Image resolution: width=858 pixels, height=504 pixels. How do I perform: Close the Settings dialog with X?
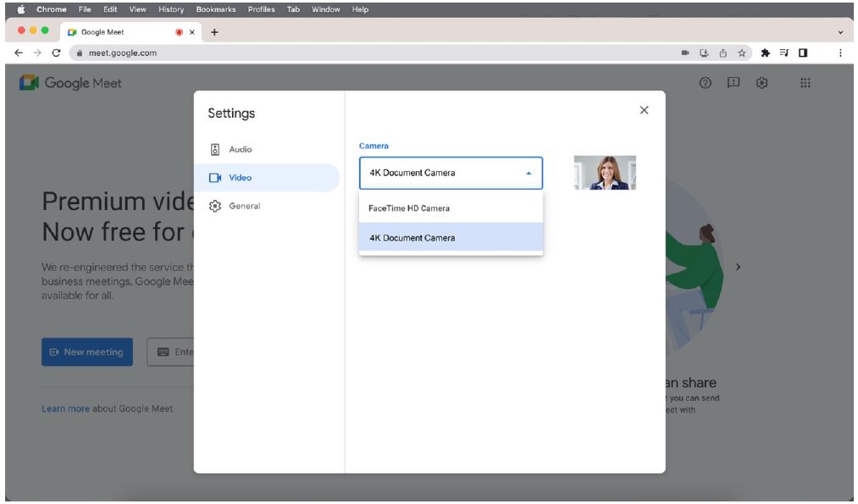point(644,110)
